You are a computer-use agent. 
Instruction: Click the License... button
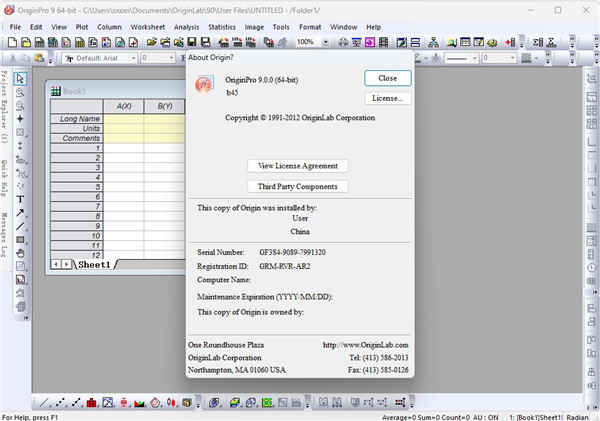(x=387, y=98)
